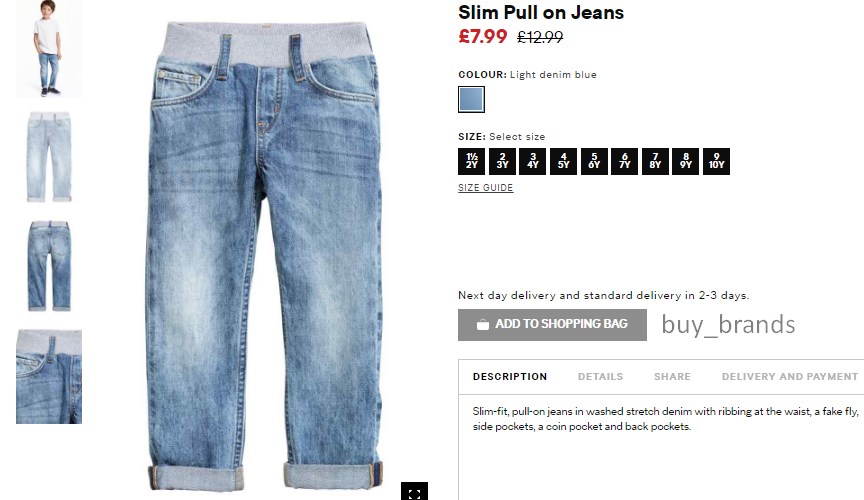Add to Shopping Bag
864x500 pixels.
552,325
